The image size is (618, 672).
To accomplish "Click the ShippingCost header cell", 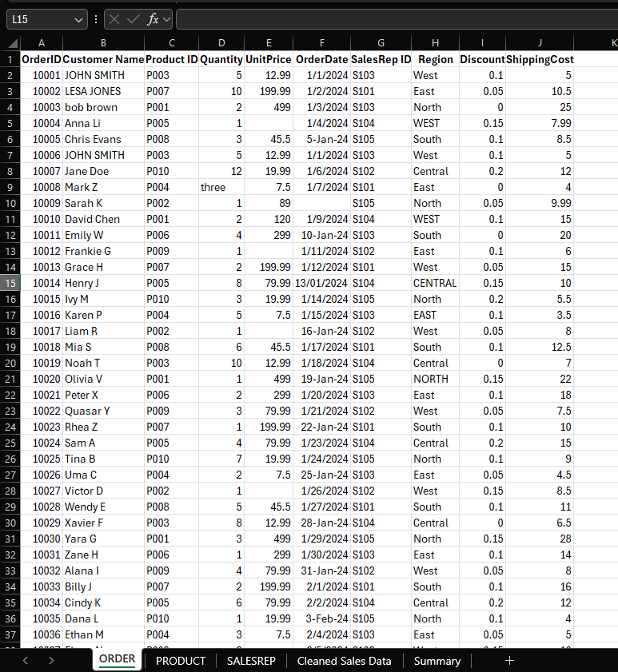I will click(540, 60).
